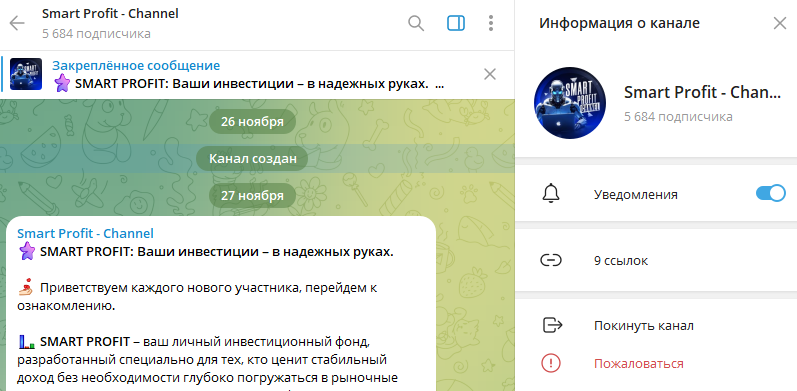Image resolution: width=797 pixels, height=391 pixels.
Task: Click the bell notifications icon
Action: [551, 194]
